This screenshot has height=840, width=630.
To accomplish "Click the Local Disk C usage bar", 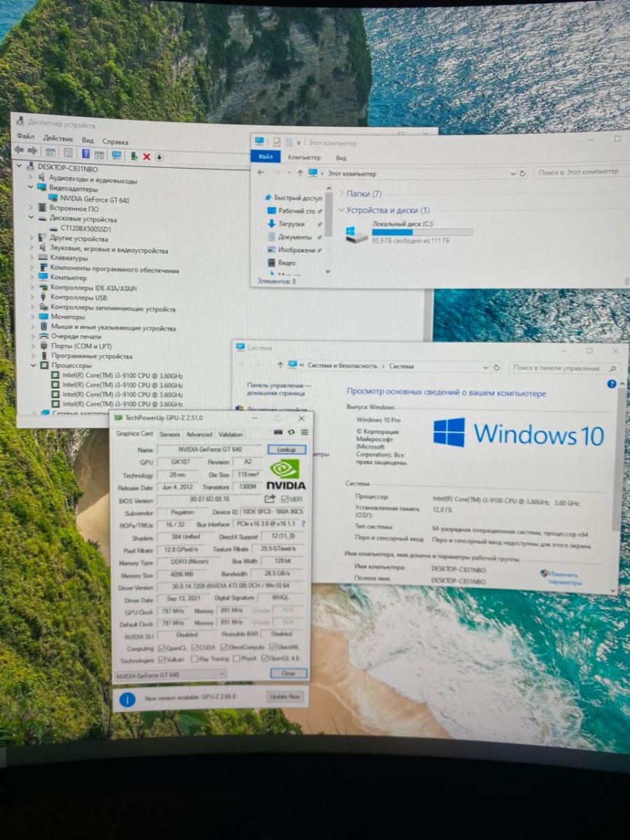I will click(422, 232).
